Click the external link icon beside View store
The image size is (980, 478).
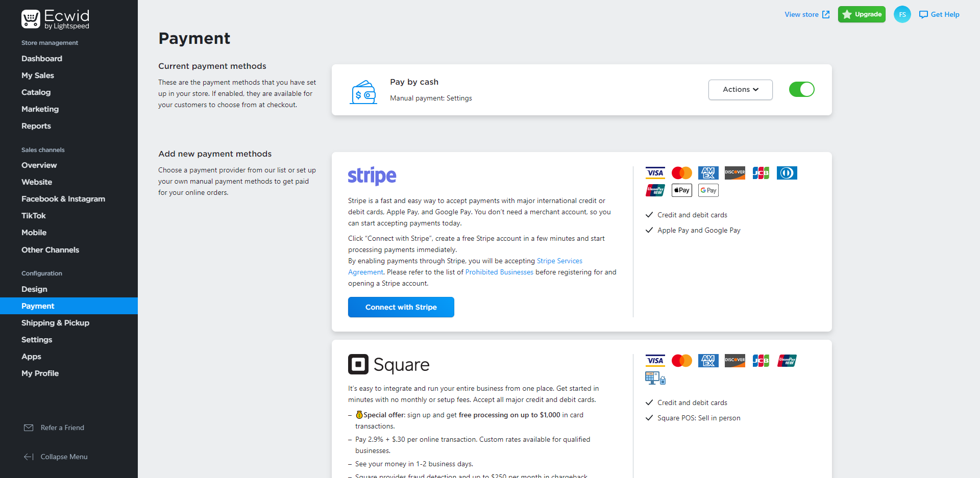[x=826, y=14]
